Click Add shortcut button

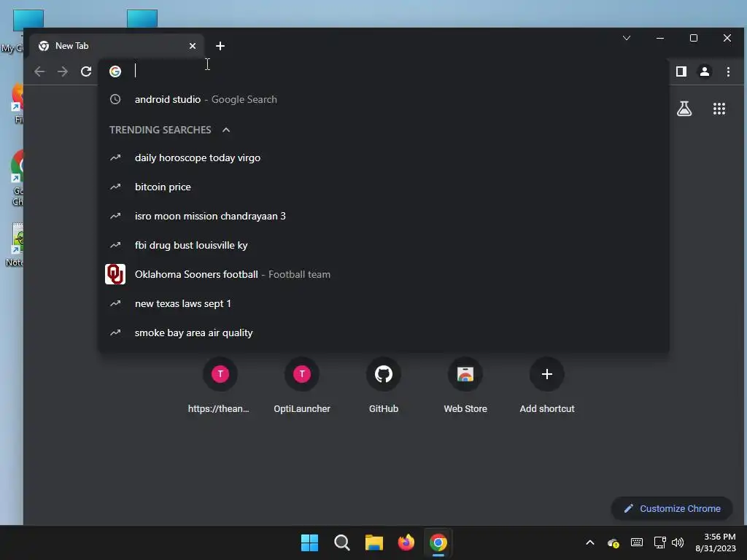click(x=547, y=386)
